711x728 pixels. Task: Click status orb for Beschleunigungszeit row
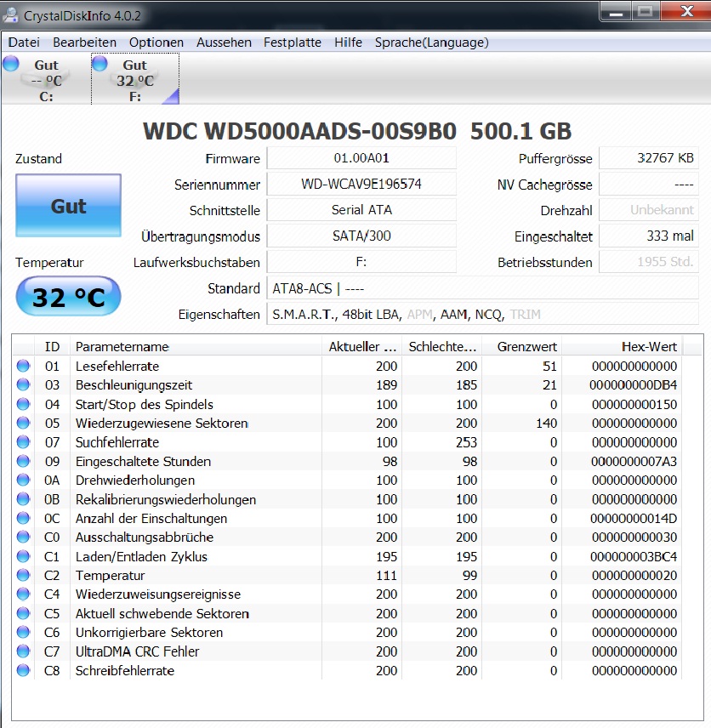[x=23, y=385]
